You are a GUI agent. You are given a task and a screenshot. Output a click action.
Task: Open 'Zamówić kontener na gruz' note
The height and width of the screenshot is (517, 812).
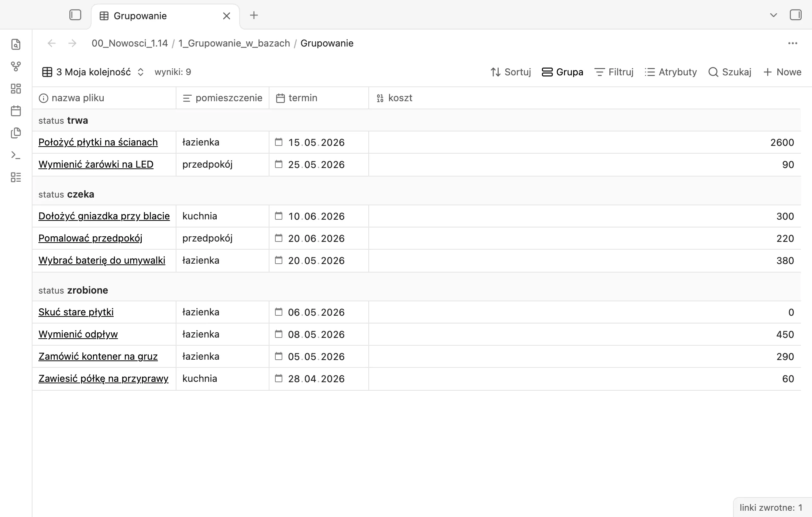98,356
